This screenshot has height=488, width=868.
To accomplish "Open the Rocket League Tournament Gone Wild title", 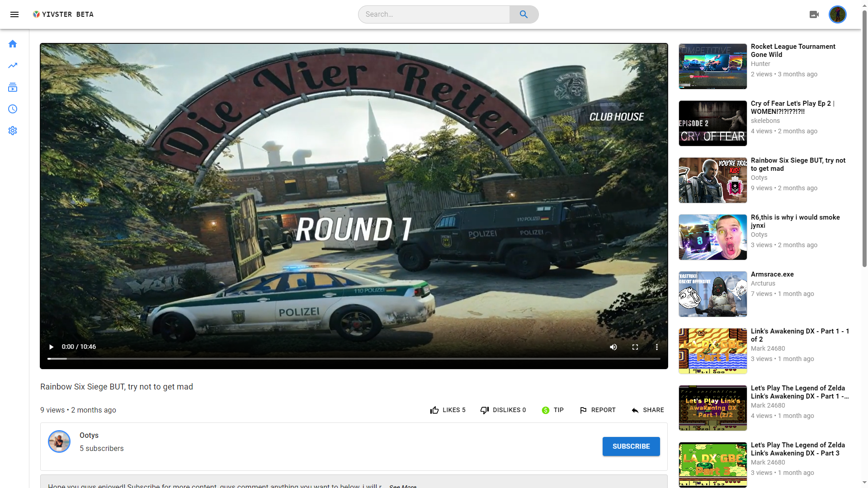I will tap(793, 51).
